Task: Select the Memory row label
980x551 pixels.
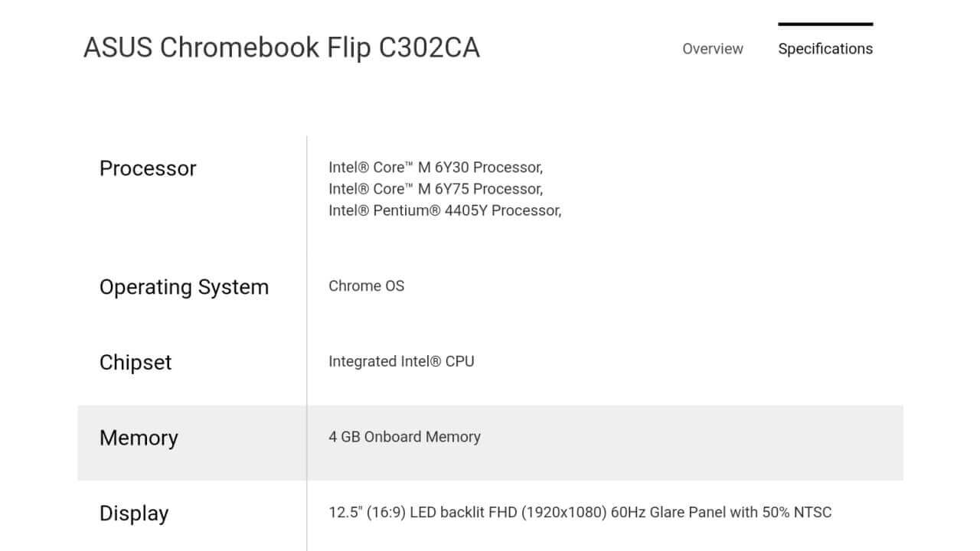Action: (x=139, y=438)
